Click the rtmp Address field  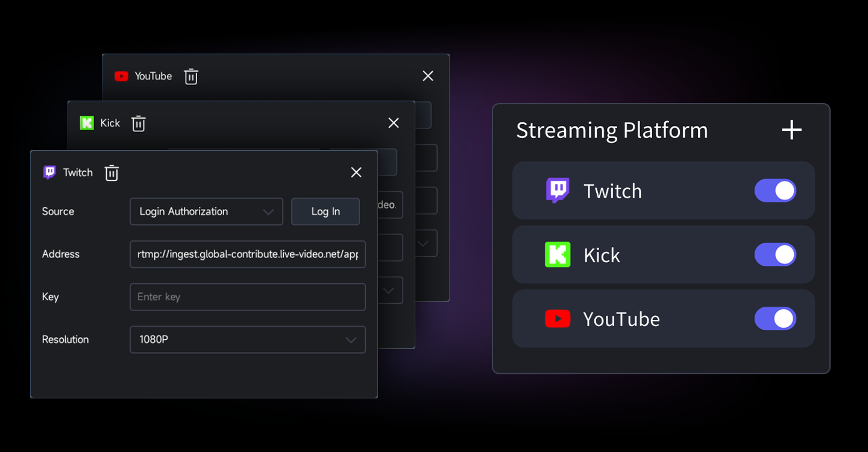pos(248,254)
